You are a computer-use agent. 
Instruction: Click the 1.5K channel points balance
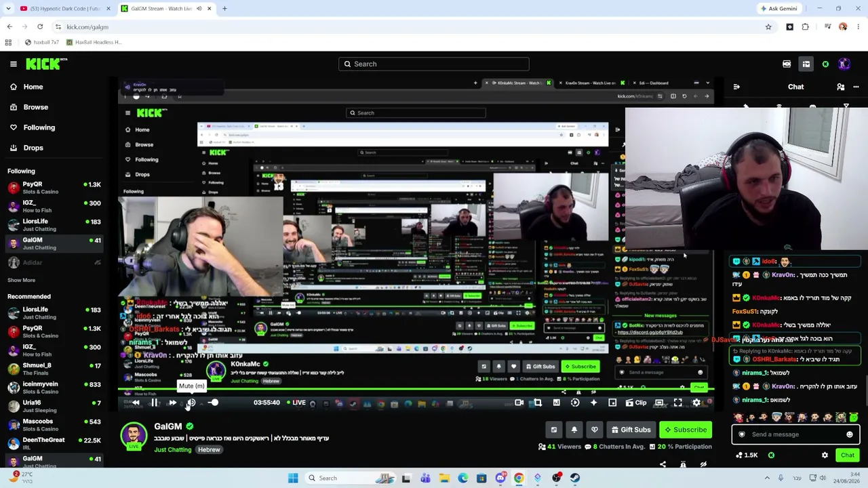click(747, 455)
